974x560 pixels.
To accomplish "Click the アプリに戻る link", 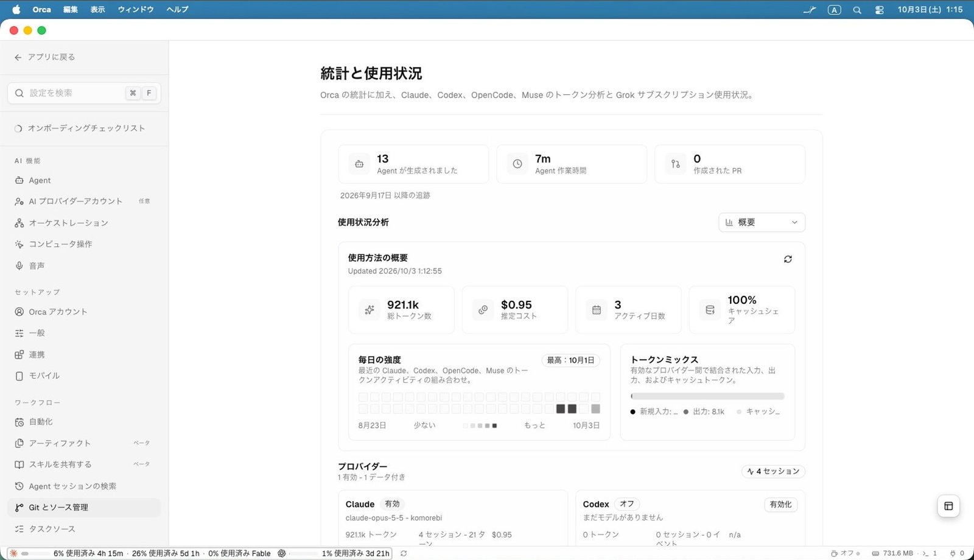I will (x=51, y=57).
